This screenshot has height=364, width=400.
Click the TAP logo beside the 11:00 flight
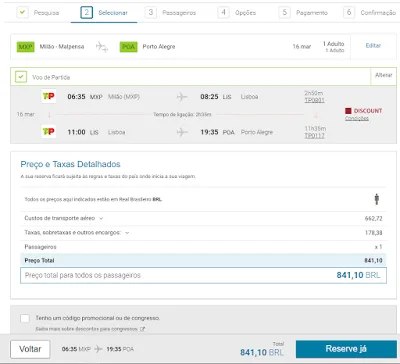point(48,132)
